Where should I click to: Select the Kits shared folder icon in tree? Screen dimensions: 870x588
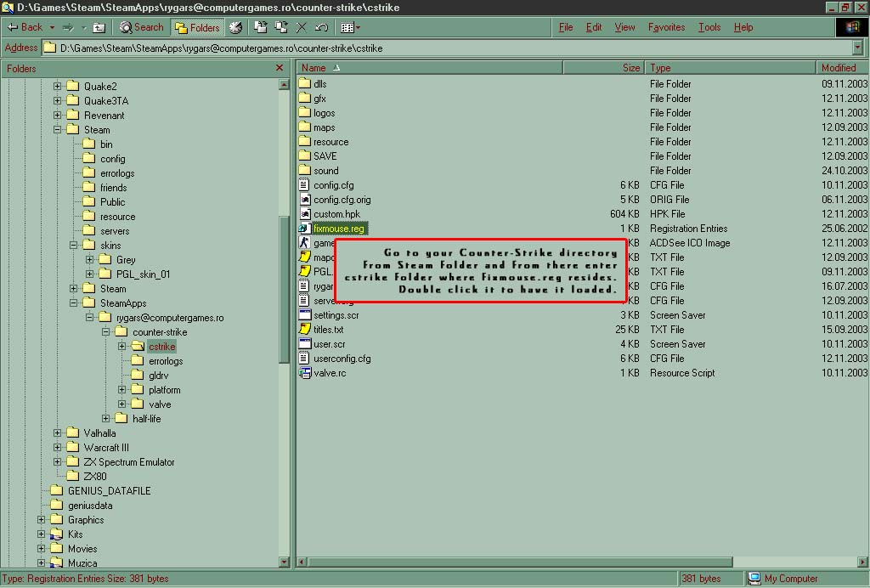[57, 534]
